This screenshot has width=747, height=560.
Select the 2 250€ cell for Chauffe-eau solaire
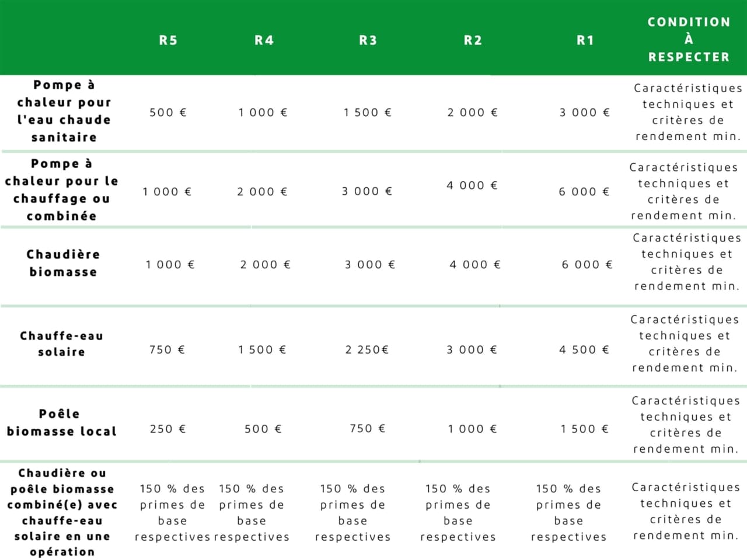click(367, 349)
